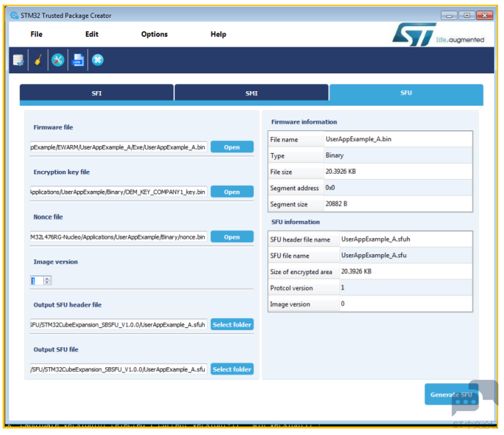
Task: Open the Options menu
Action: (154, 34)
